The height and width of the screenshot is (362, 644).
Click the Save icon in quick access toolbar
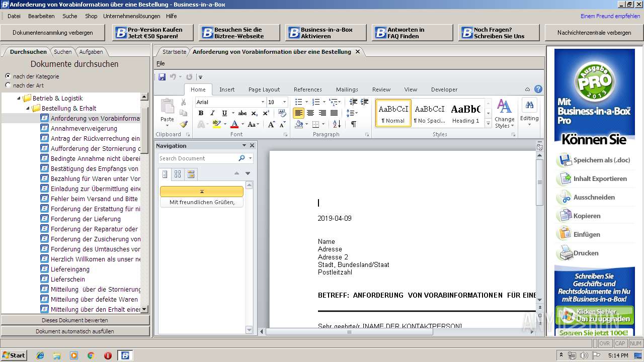[x=162, y=77]
